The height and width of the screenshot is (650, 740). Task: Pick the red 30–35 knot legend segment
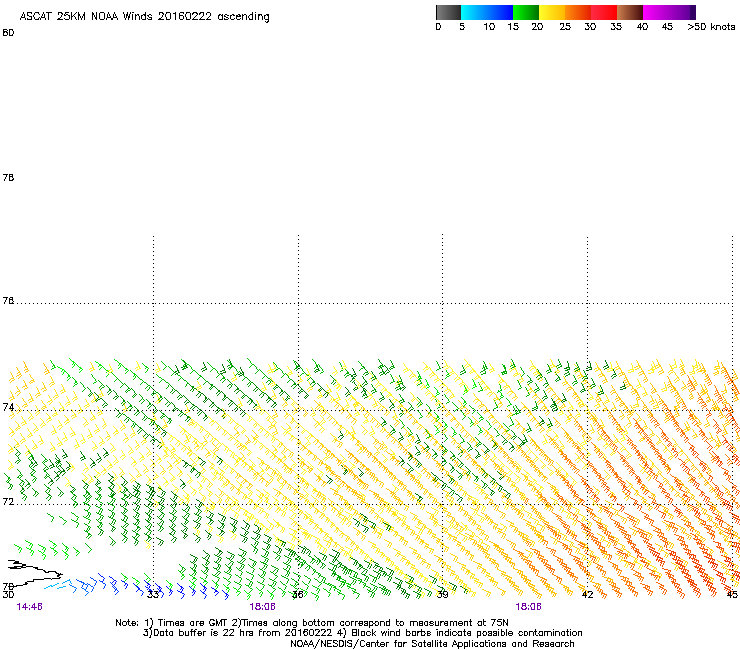coord(604,12)
